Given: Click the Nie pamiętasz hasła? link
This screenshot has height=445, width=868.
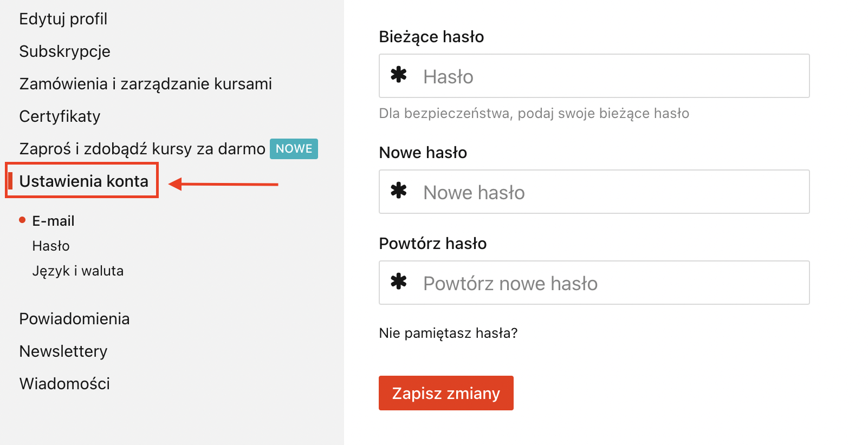Looking at the screenshot, I should pyautogui.click(x=449, y=333).
